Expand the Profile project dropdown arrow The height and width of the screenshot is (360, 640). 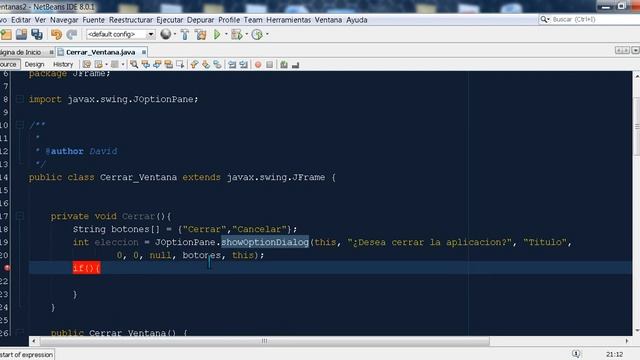[x=267, y=34]
